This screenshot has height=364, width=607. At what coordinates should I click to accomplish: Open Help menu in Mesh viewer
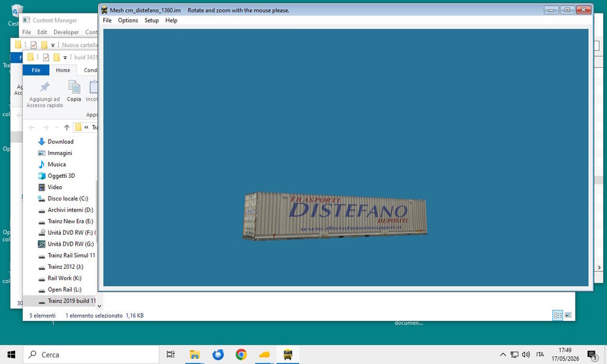click(x=171, y=21)
